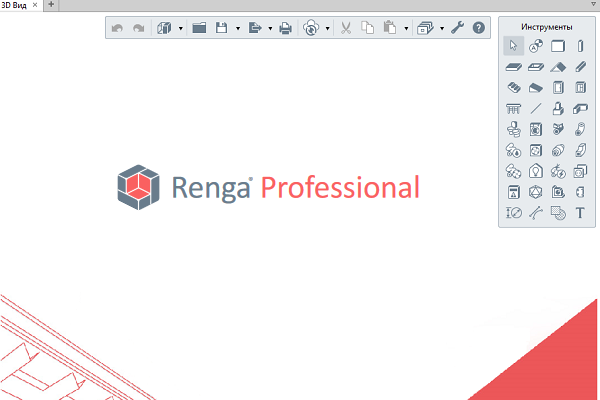Expand the stacked windows dropdown arrow
Screen dimensions: 600x400
[x=442, y=28]
